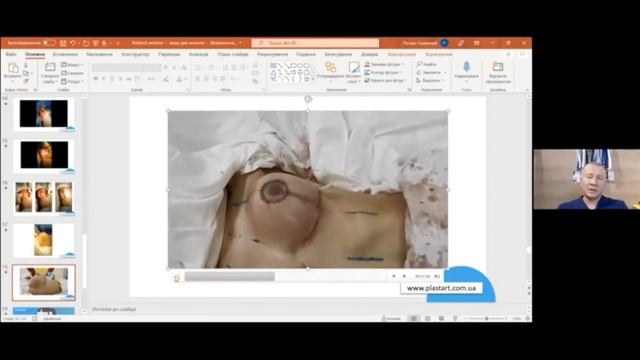Click the Align Left paragraph icon
The width and height of the screenshot is (640, 360).
tap(198, 79)
